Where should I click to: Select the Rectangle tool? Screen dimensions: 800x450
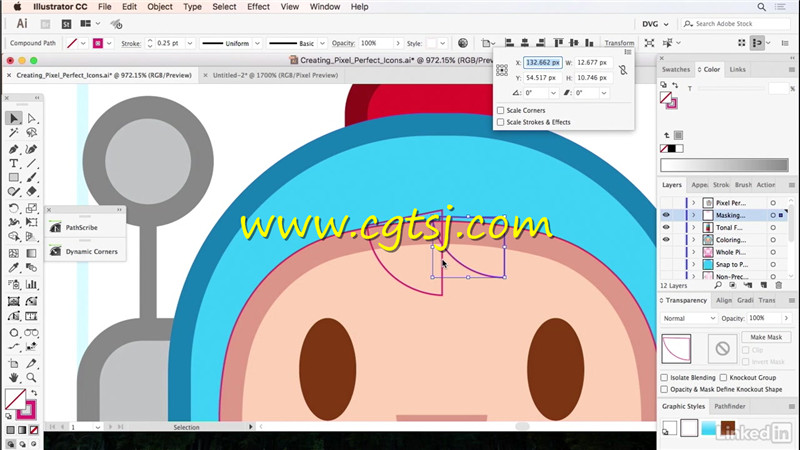tap(14, 178)
